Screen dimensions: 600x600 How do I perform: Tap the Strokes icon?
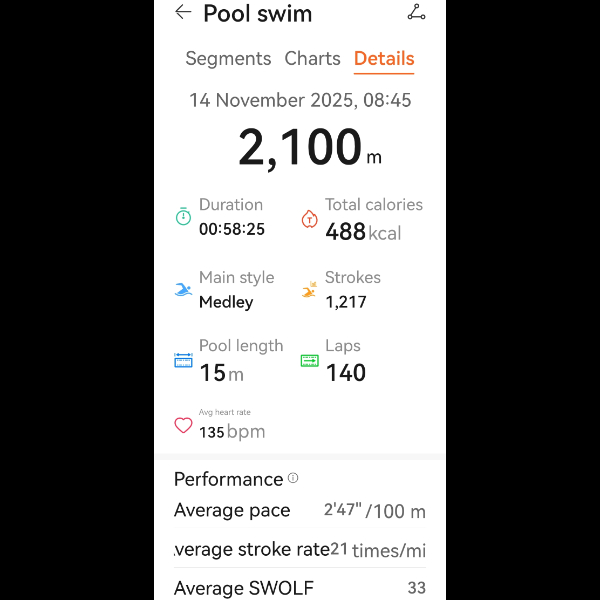pos(310,290)
